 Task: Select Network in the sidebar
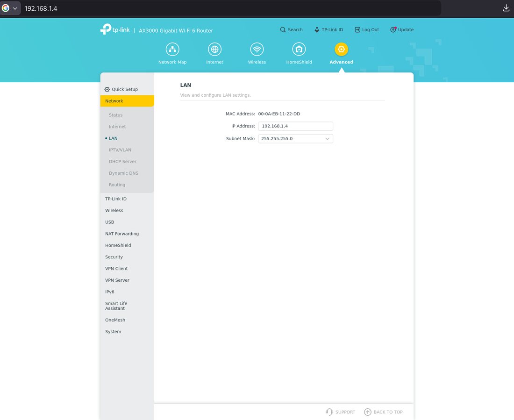(127, 101)
